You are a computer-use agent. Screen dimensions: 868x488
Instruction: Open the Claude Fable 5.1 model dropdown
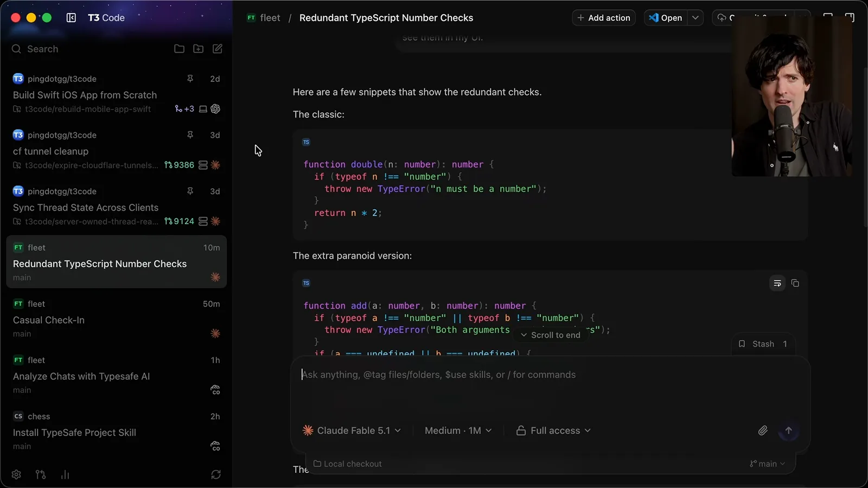pyautogui.click(x=352, y=431)
